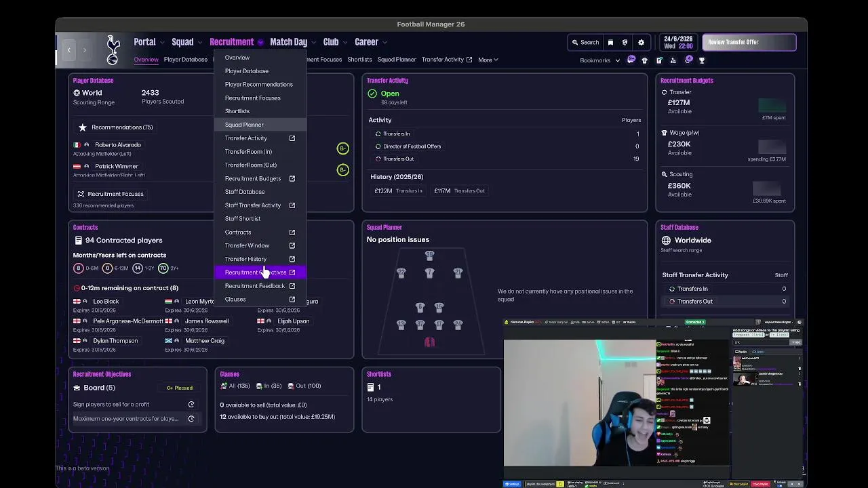
Task: Select TransferRoom (In) menu entry
Action: [x=260, y=152]
